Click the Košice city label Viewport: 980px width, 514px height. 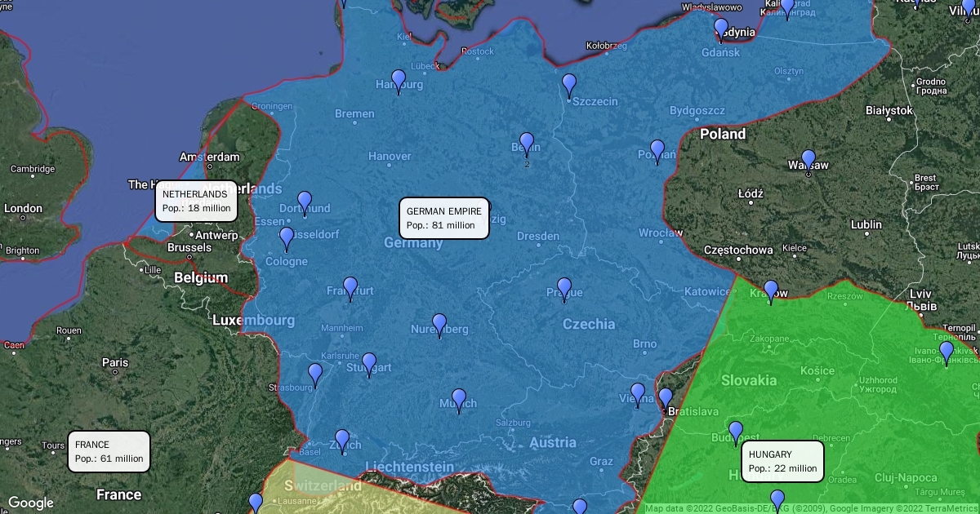tap(817, 370)
